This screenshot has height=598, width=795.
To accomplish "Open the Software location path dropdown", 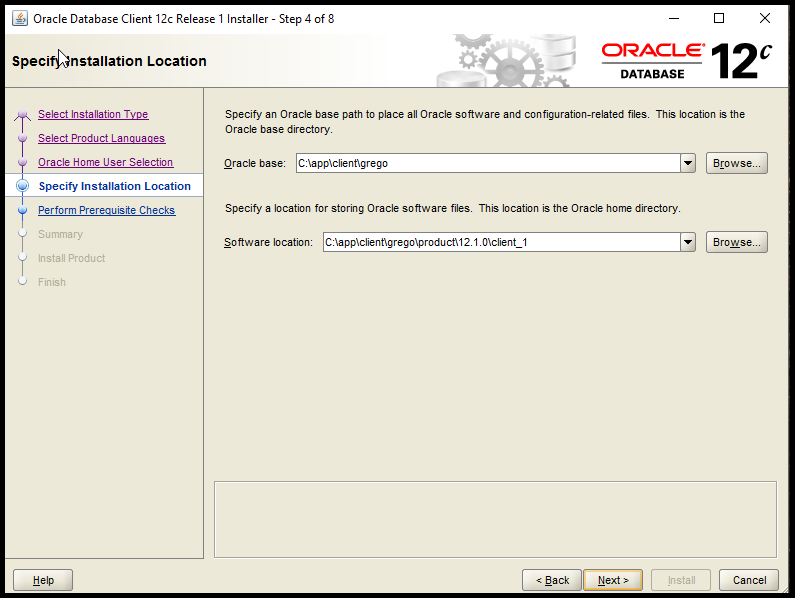I will (688, 242).
